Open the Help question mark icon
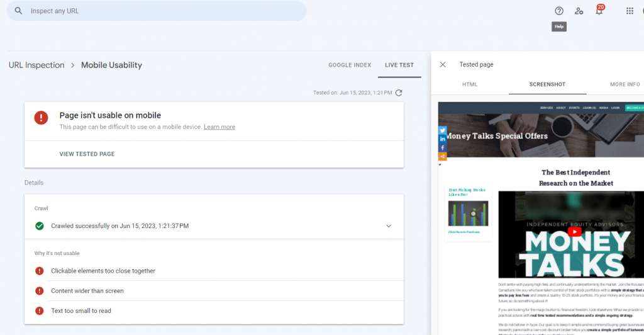This screenshot has height=335, width=644. click(559, 11)
